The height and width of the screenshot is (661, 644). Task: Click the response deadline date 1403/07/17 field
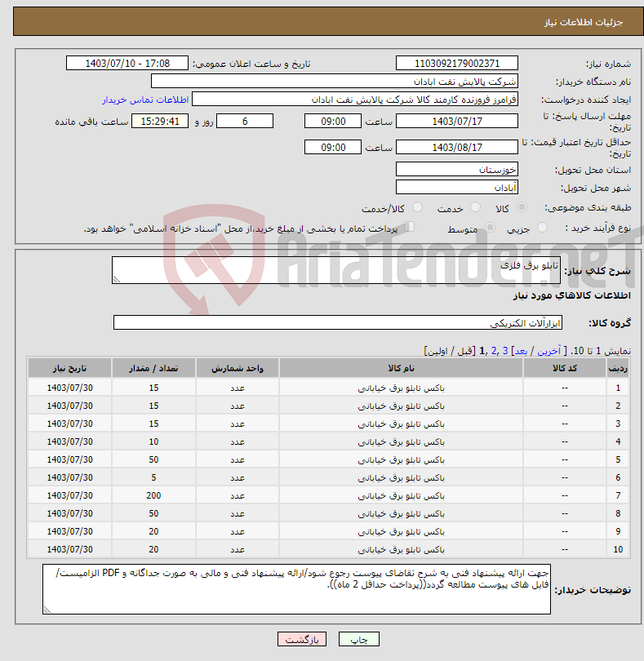[457, 122]
